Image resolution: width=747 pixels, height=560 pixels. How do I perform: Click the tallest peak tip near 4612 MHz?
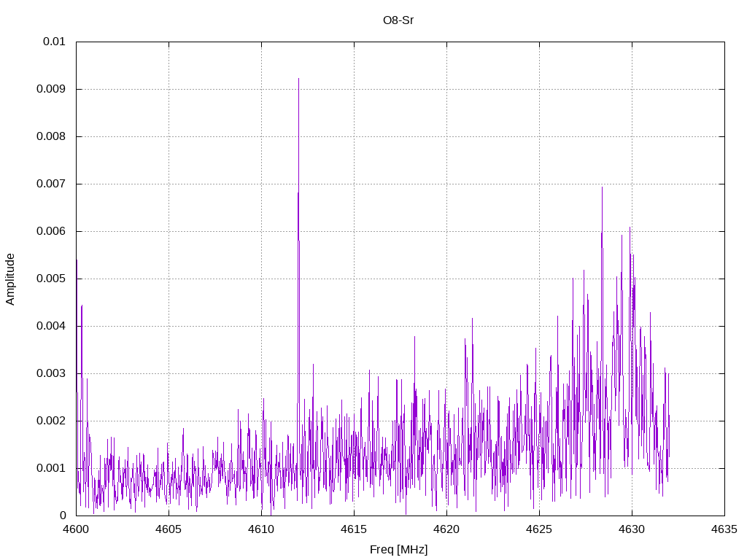pyautogui.click(x=298, y=79)
